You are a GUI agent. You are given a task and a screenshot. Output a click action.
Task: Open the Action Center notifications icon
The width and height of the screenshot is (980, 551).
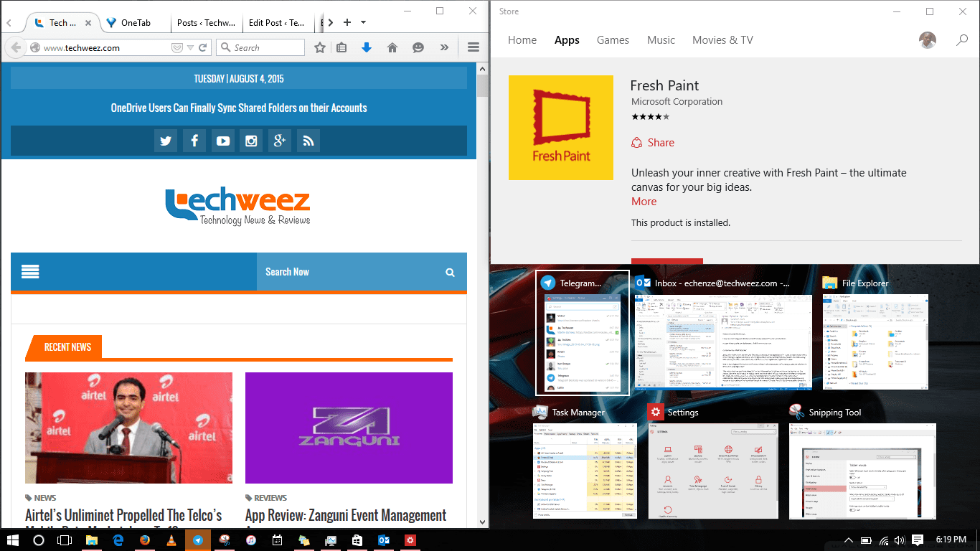[x=918, y=540]
